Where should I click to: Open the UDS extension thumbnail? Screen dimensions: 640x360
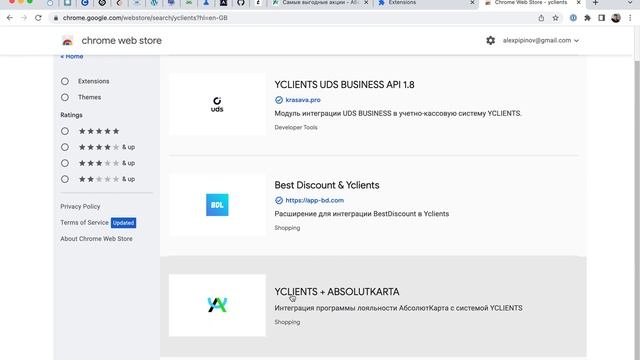click(x=217, y=104)
